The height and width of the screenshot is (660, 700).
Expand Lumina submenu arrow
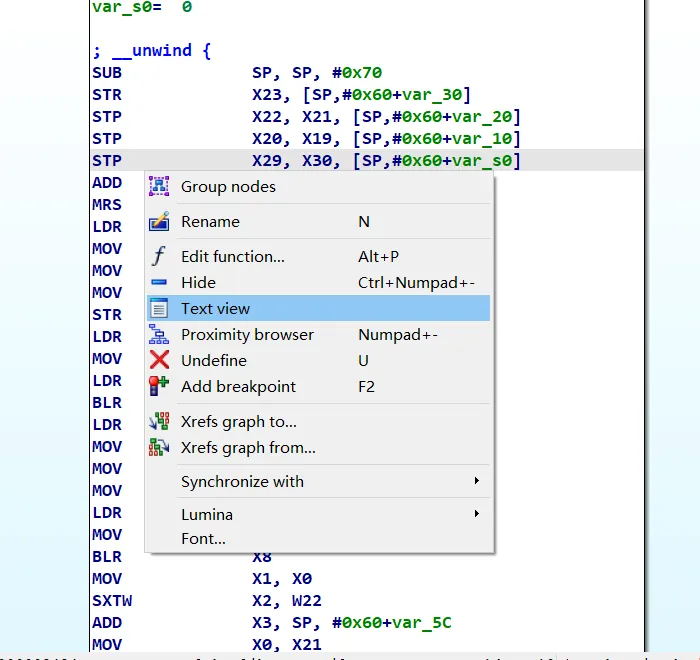point(477,514)
